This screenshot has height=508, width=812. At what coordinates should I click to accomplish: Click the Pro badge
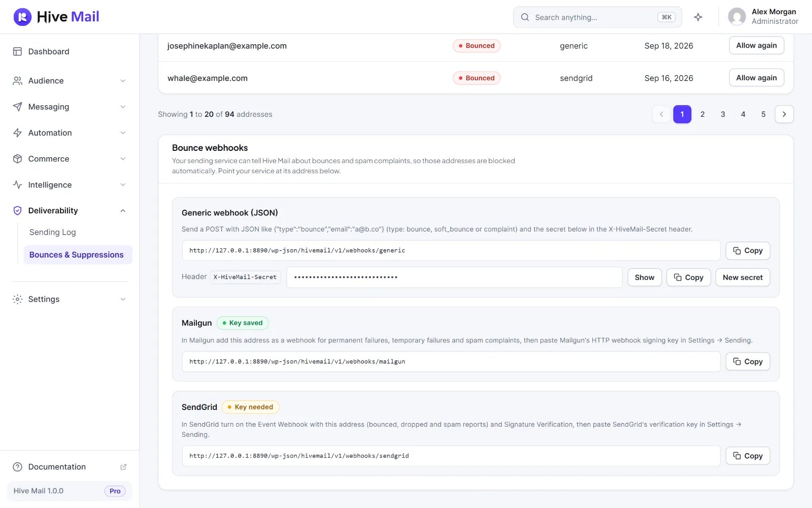point(115,491)
